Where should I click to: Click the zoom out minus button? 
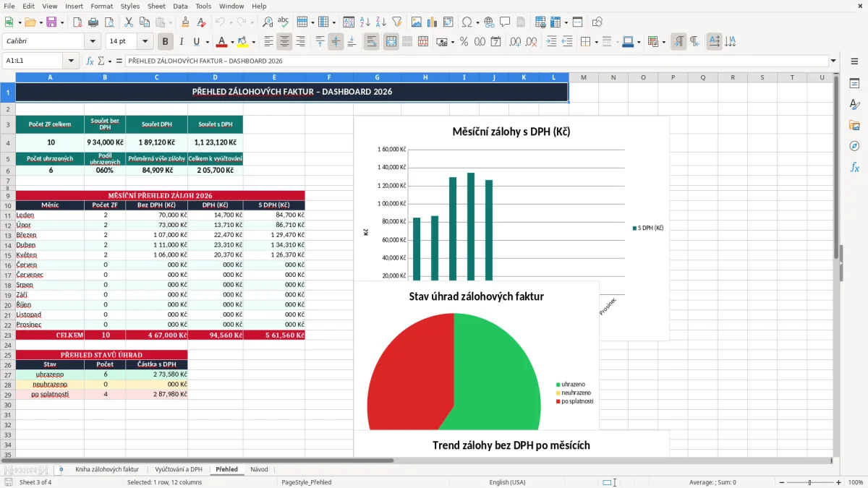[781, 482]
